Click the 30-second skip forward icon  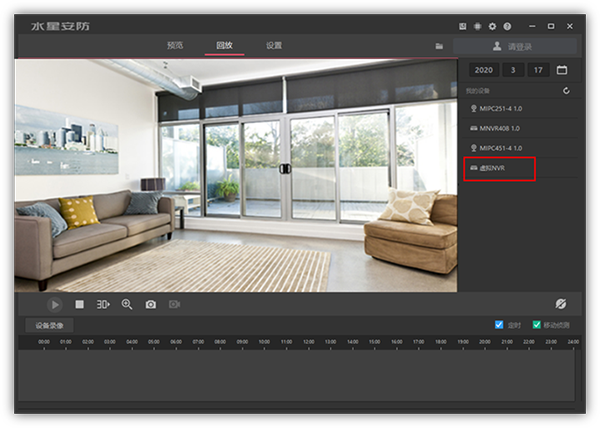[x=103, y=304]
